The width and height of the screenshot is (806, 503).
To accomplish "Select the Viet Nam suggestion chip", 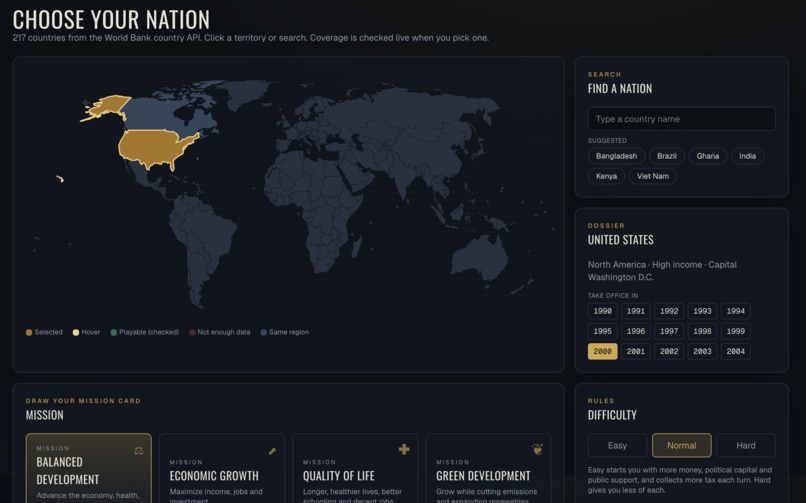I will (x=653, y=176).
